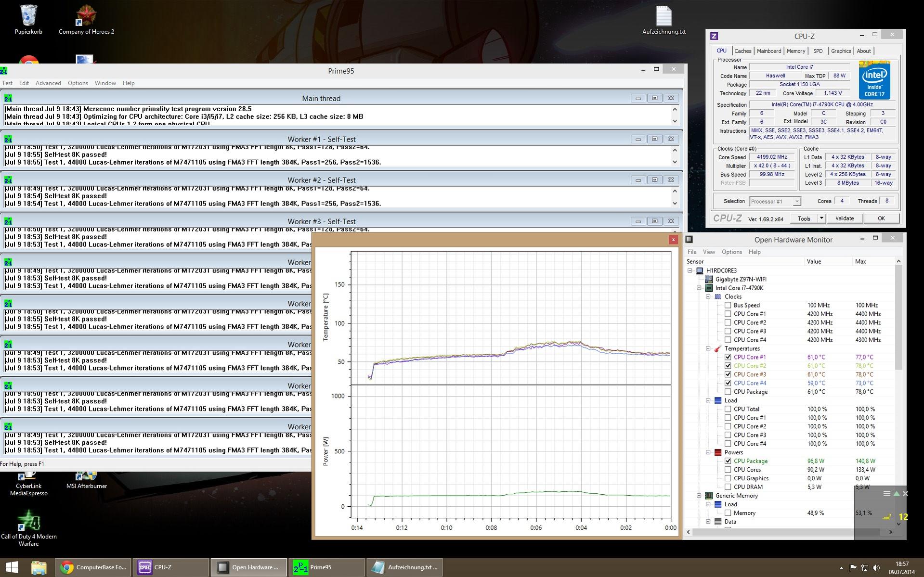Screen dimensions: 924x577
Task: Open the Prime95 Options menu
Action: [78, 83]
